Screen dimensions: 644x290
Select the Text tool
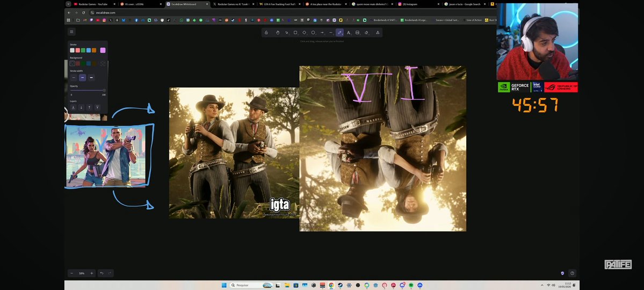(349, 32)
